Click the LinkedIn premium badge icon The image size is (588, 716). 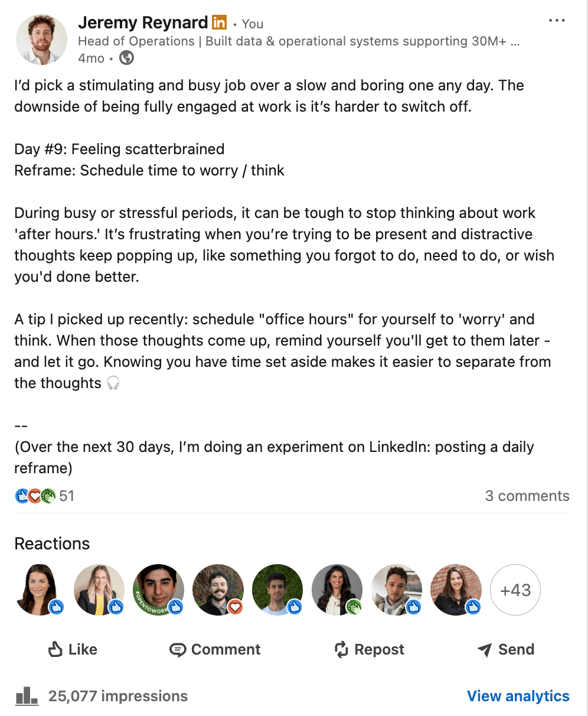click(x=219, y=23)
